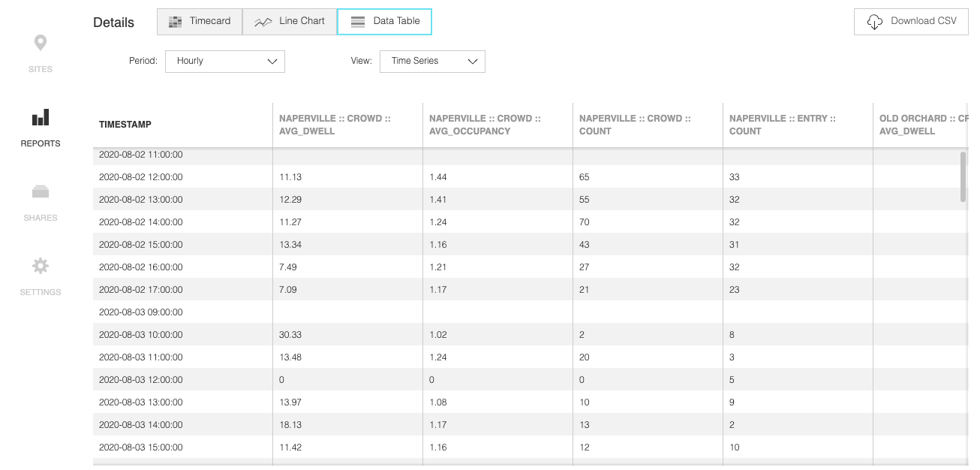Screen dimensions: 980x470
Task: Click avg dwell value 13.97
Action: [290, 402]
